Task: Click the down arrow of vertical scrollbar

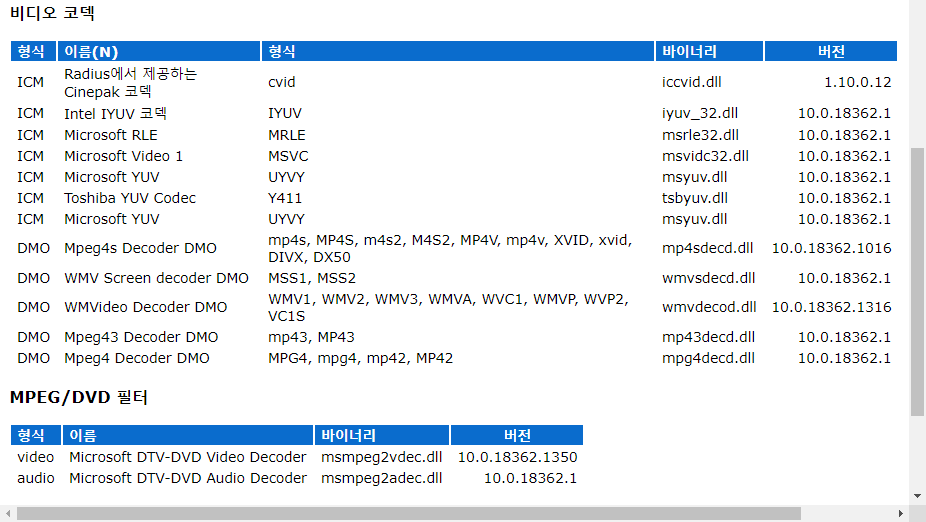Action: [917, 496]
